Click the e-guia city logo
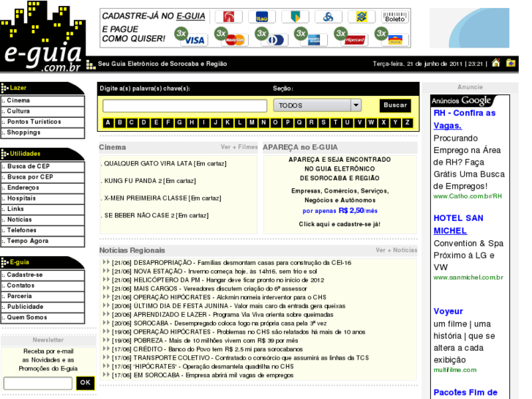This screenshot has width=532, height=399. point(42,37)
